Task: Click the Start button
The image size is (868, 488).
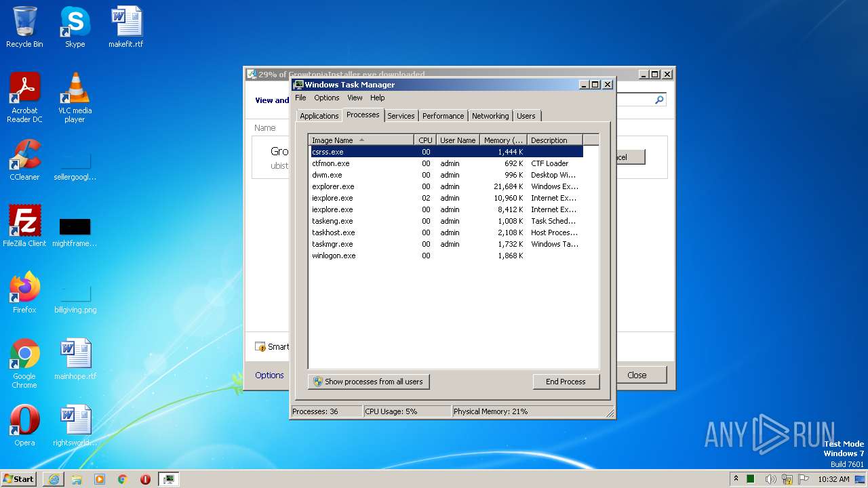Action: pos(19,479)
